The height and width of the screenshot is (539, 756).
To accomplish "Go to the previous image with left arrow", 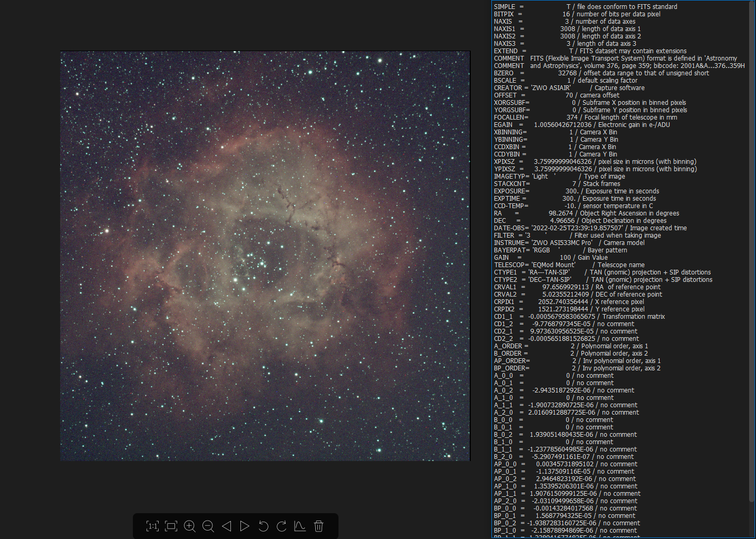I will 227,526.
